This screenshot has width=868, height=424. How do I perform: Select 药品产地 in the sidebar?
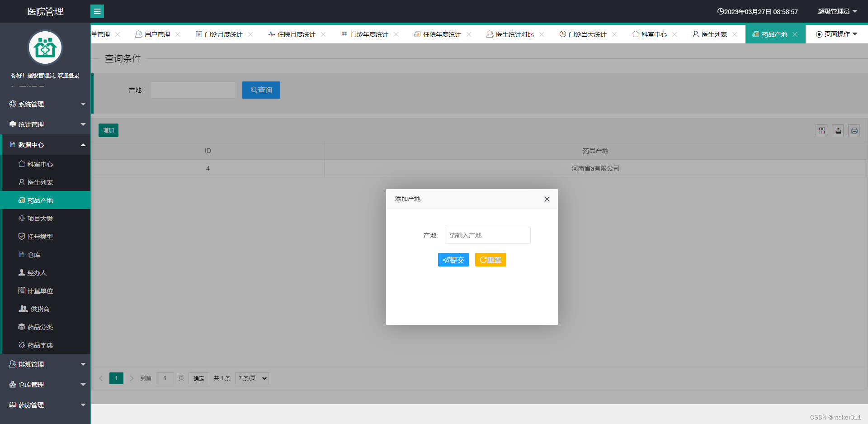(46, 200)
